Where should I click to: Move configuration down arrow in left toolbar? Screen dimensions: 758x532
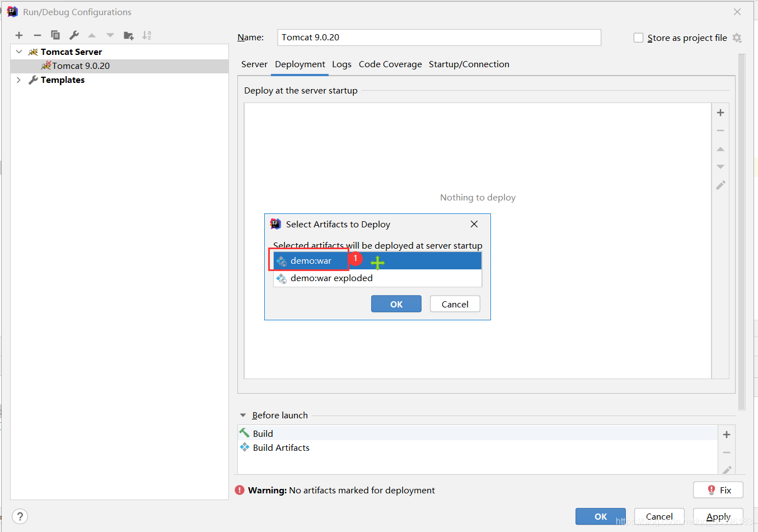pyautogui.click(x=110, y=35)
